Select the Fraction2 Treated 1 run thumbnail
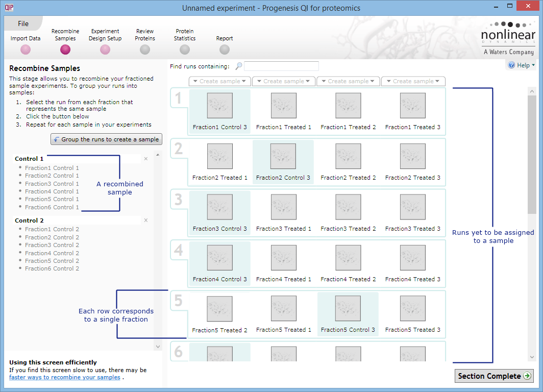This screenshot has width=543, height=392. coord(220,156)
